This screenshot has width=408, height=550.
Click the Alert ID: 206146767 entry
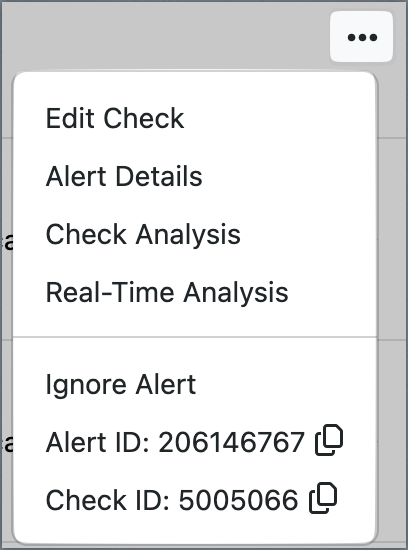[x=195, y=442]
